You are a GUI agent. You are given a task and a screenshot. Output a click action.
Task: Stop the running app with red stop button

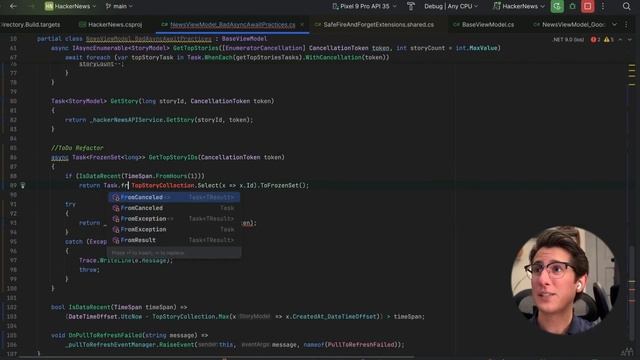[x=587, y=6]
